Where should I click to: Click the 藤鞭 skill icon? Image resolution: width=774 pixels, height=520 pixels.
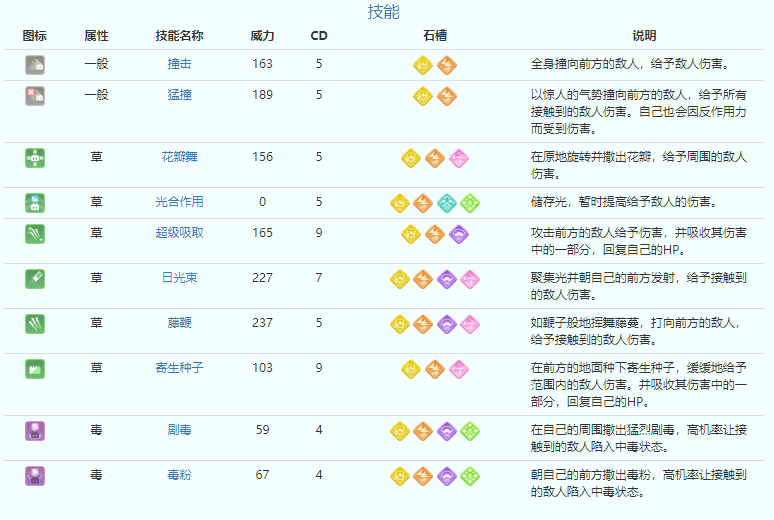pos(35,324)
